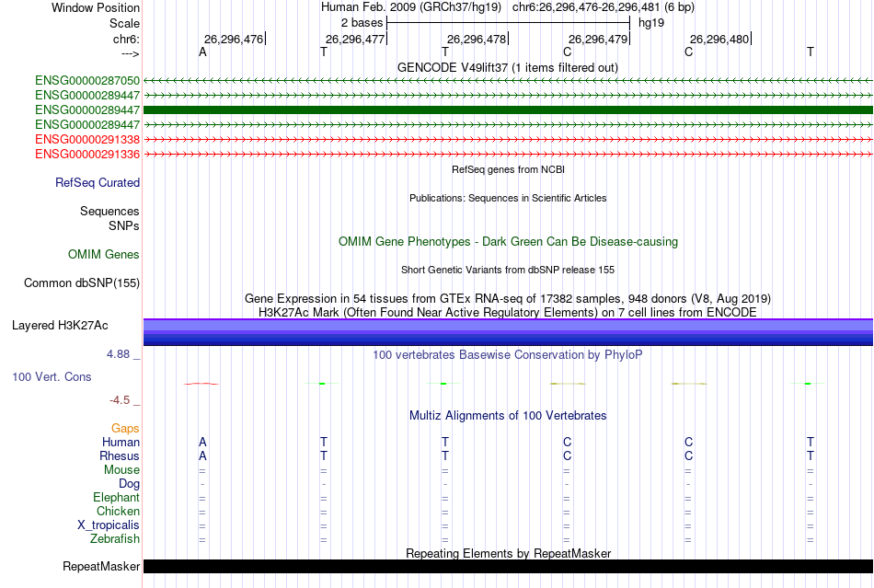Click the Sequences track label
The image size is (874, 588).
coord(109,212)
